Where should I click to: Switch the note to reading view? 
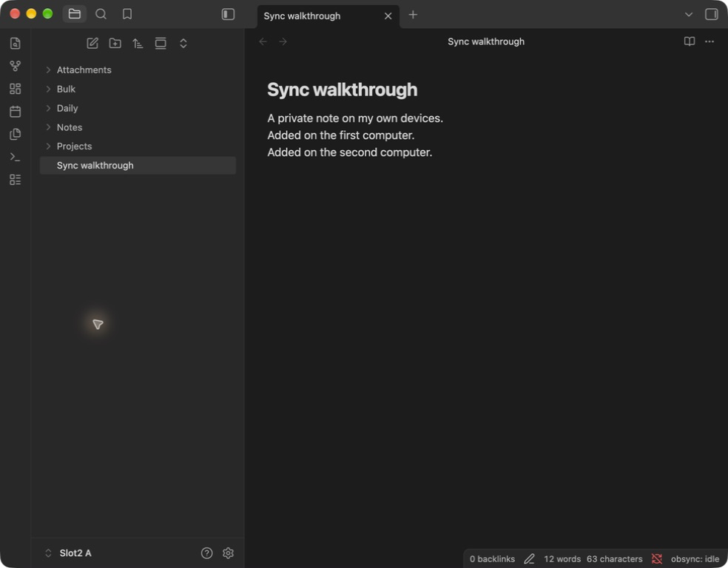click(690, 41)
